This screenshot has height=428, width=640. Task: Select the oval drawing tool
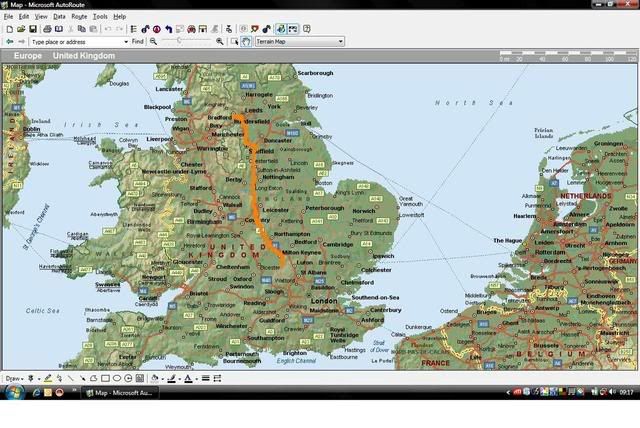[x=117, y=378]
